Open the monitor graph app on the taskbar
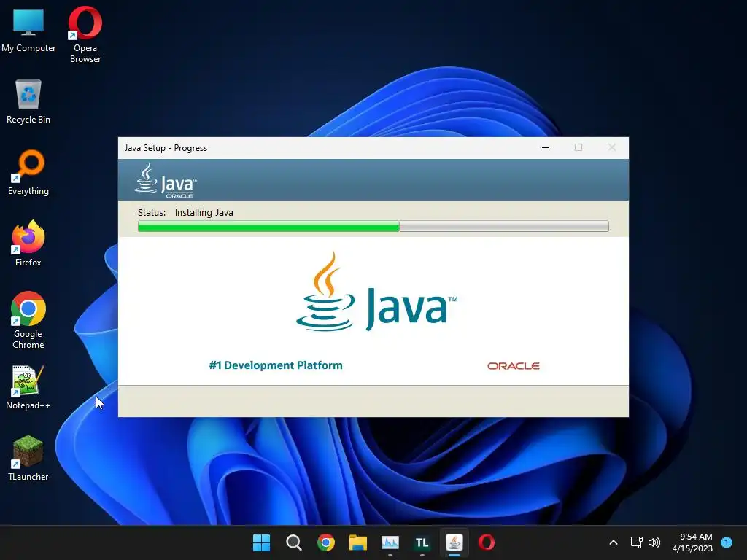747x560 pixels. pos(390,542)
